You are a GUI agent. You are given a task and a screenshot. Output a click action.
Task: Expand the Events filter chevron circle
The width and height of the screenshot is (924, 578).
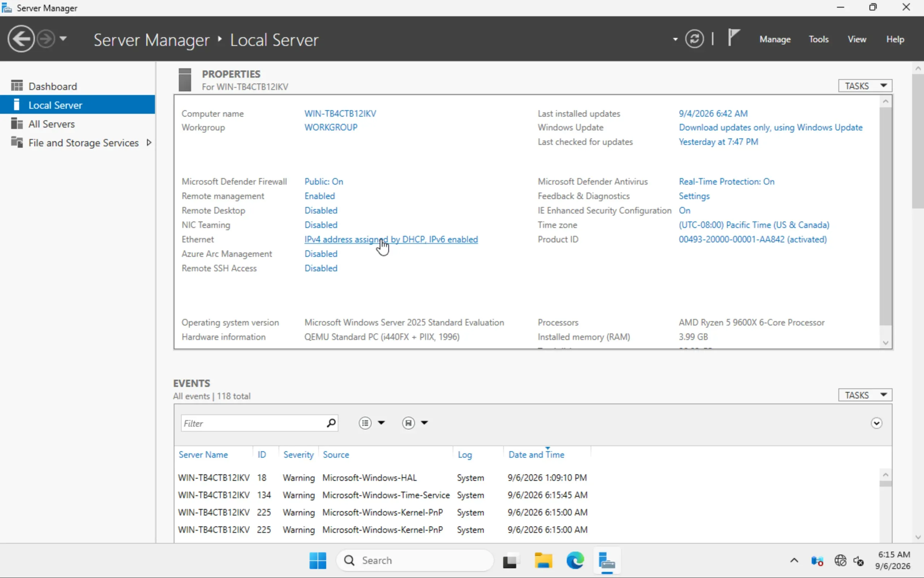[876, 423]
